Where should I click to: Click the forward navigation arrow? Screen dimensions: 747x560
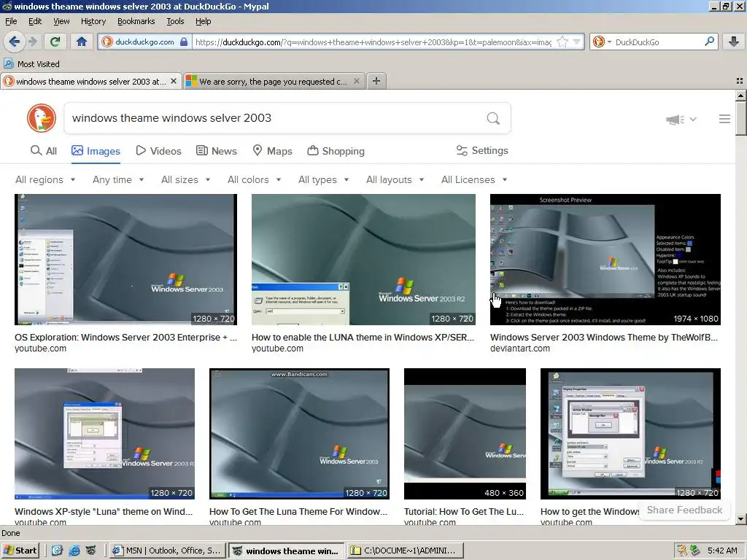click(33, 42)
